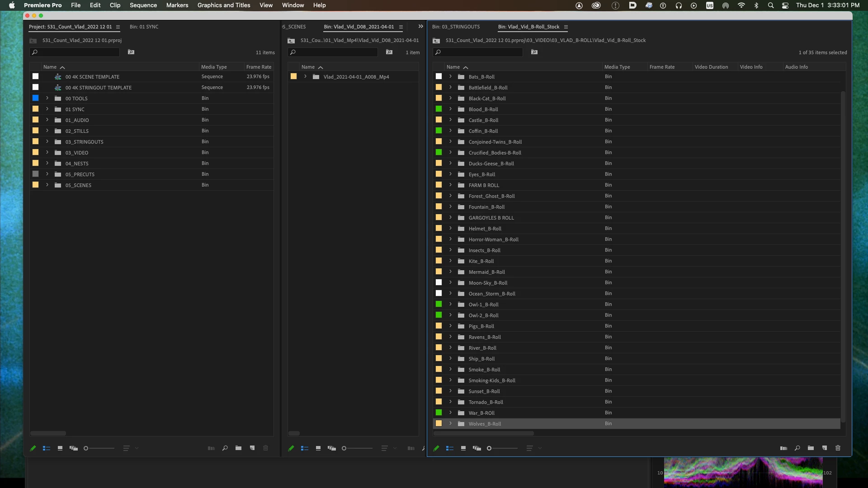Click New Item icon in B-Roll_Stock bin panel
868x488 pixels.
[x=824, y=448]
